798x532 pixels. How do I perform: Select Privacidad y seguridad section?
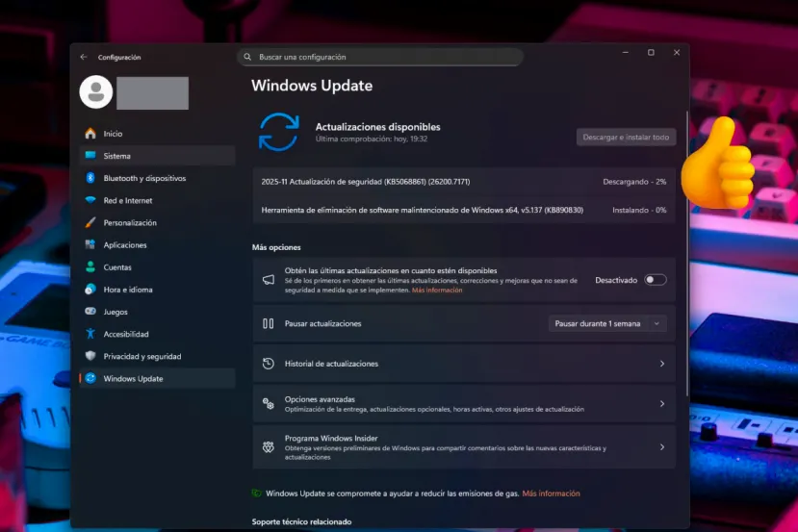pos(157,356)
